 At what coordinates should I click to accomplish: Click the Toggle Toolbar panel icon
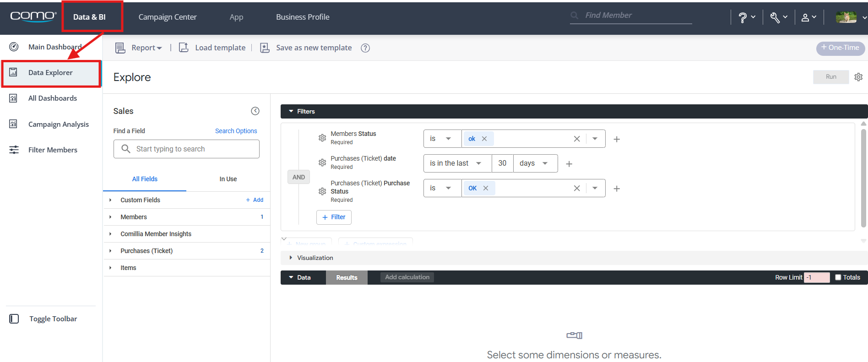click(14, 319)
